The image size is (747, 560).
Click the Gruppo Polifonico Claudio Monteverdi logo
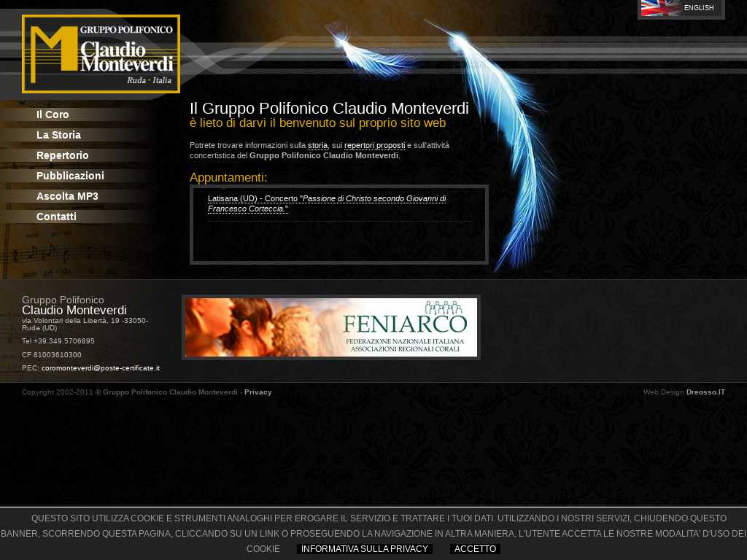(101, 54)
